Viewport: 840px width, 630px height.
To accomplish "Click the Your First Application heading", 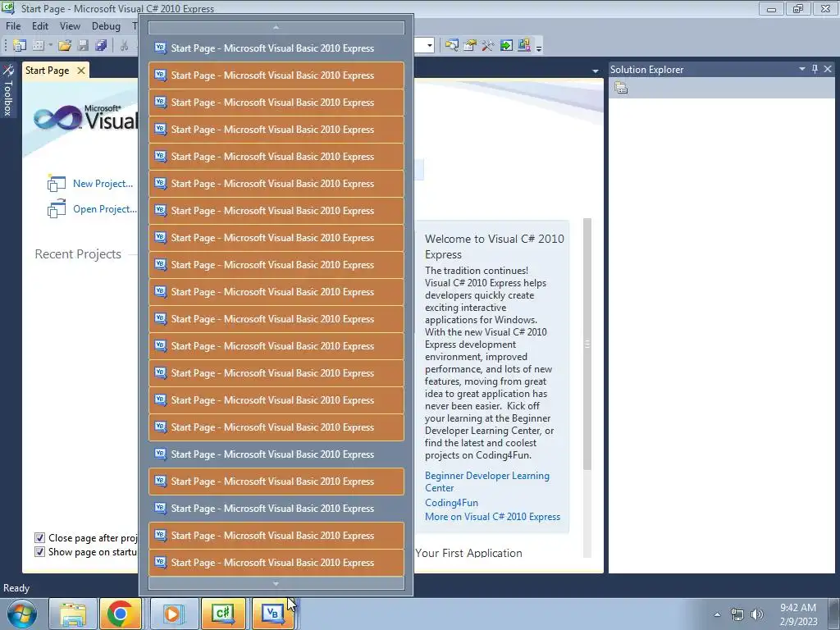I will (x=468, y=553).
